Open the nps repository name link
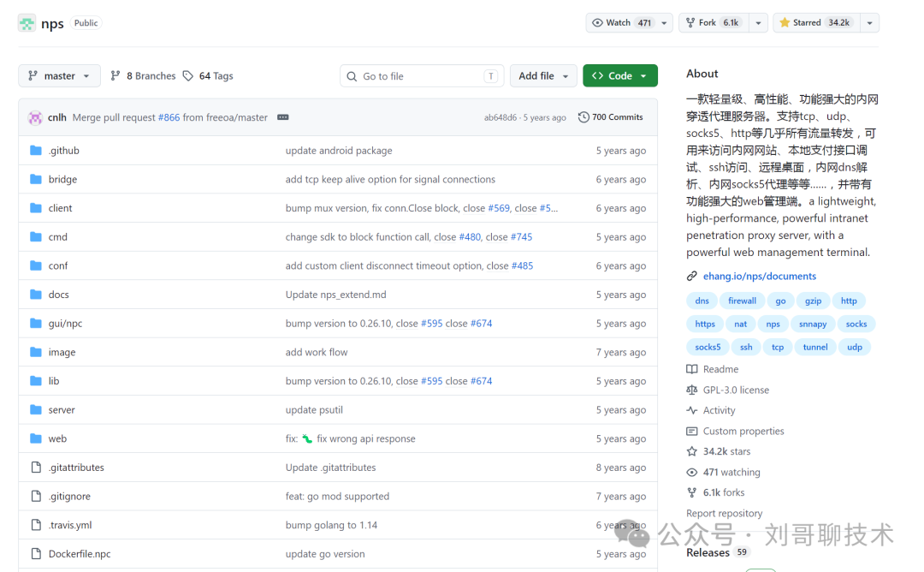The height and width of the screenshot is (572, 924). (52, 24)
